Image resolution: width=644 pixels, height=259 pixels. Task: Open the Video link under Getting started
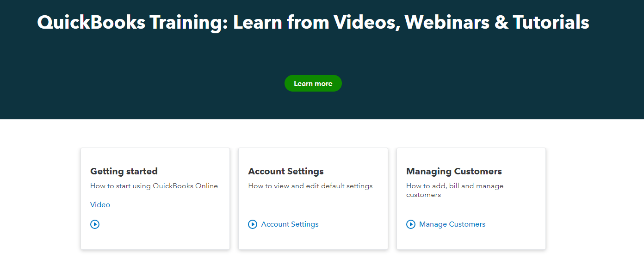pos(100,204)
